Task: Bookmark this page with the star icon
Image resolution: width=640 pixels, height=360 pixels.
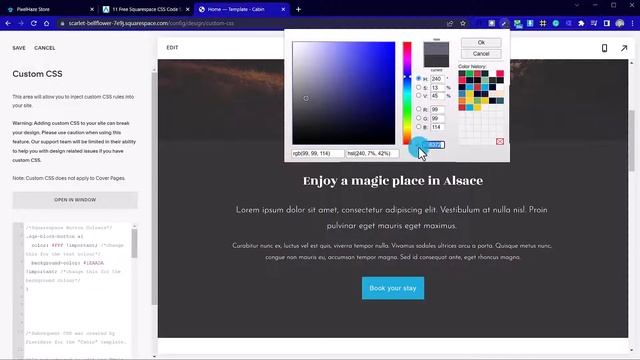Action: pos(463,23)
